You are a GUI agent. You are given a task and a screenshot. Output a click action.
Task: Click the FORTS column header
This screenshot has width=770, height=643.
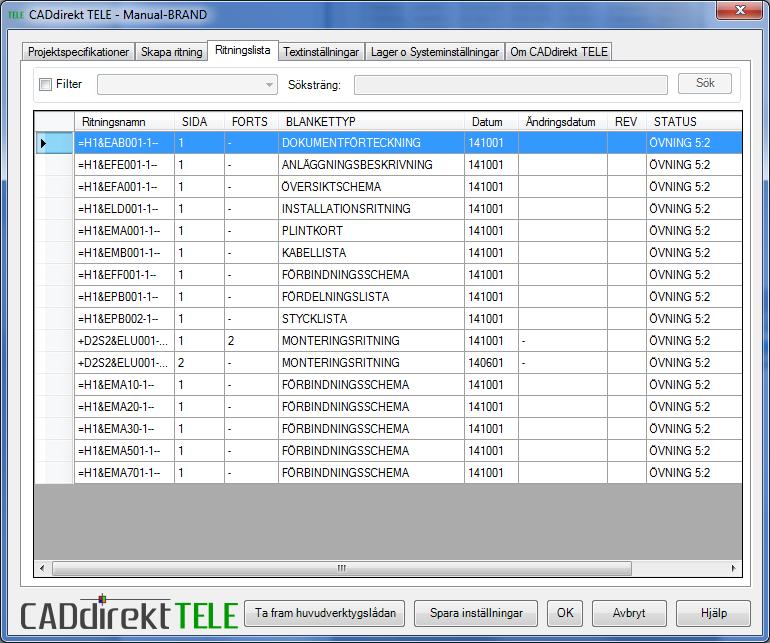(251, 122)
